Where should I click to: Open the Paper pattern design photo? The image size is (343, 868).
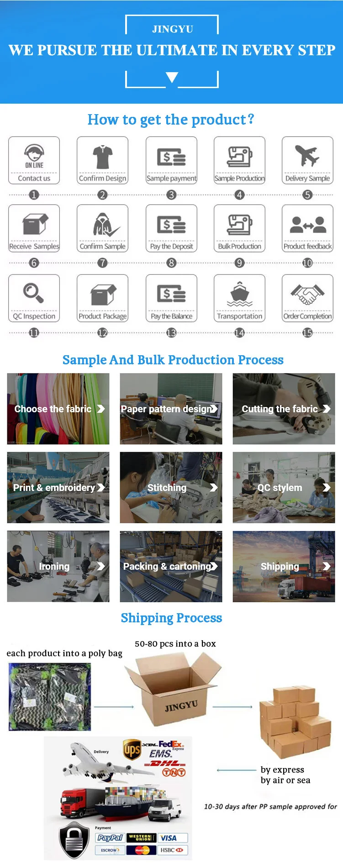(171, 409)
